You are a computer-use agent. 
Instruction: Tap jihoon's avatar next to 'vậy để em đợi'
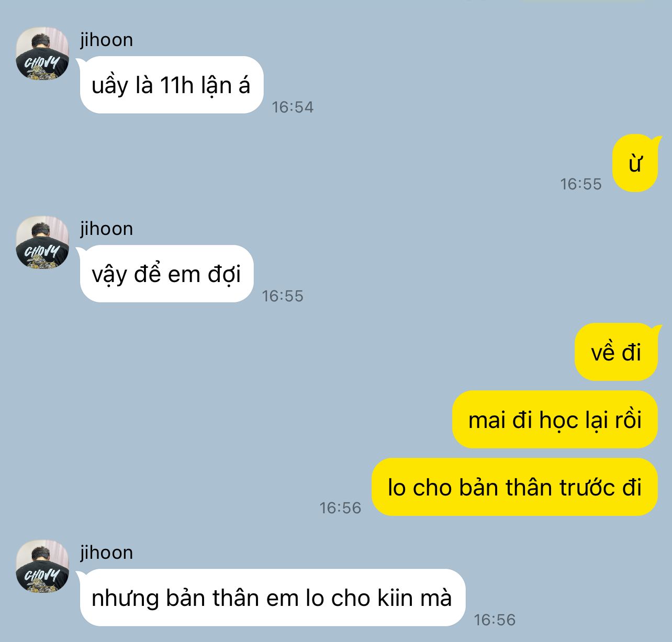pyautogui.click(x=42, y=242)
